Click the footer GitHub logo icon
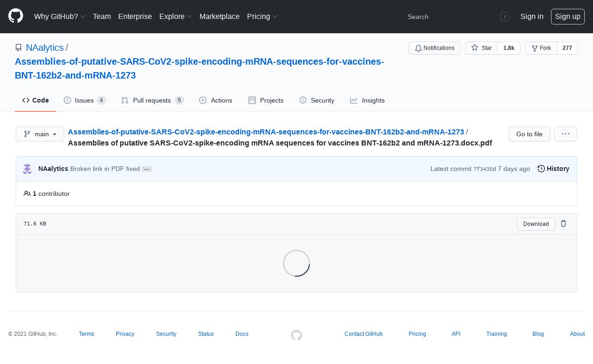593x364 pixels. (x=296, y=335)
